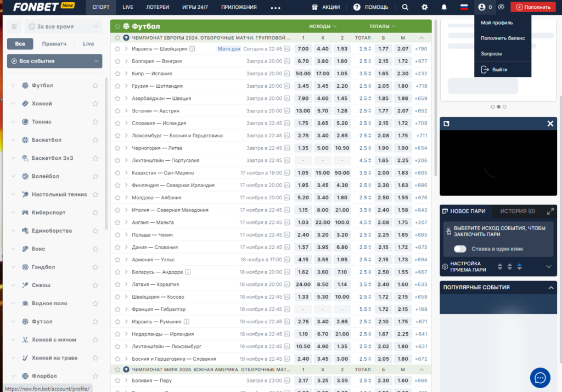Click the Акции gift icon
This screenshot has height=392, width=562.
[314, 7]
